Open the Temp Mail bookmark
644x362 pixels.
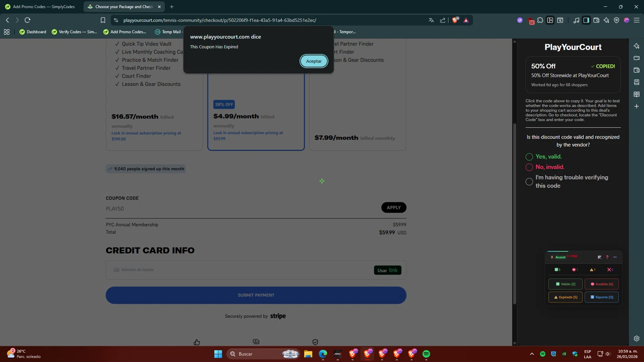pos(168,32)
